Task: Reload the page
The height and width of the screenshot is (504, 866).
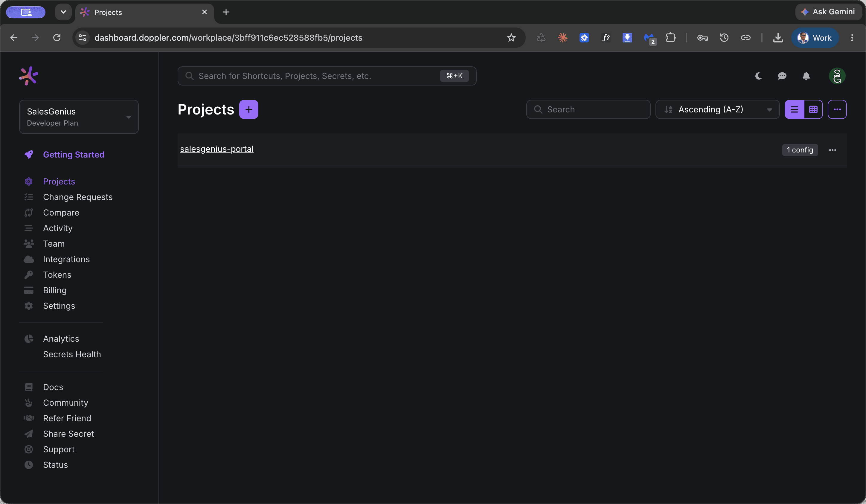Action: pyautogui.click(x=57, y=38)
